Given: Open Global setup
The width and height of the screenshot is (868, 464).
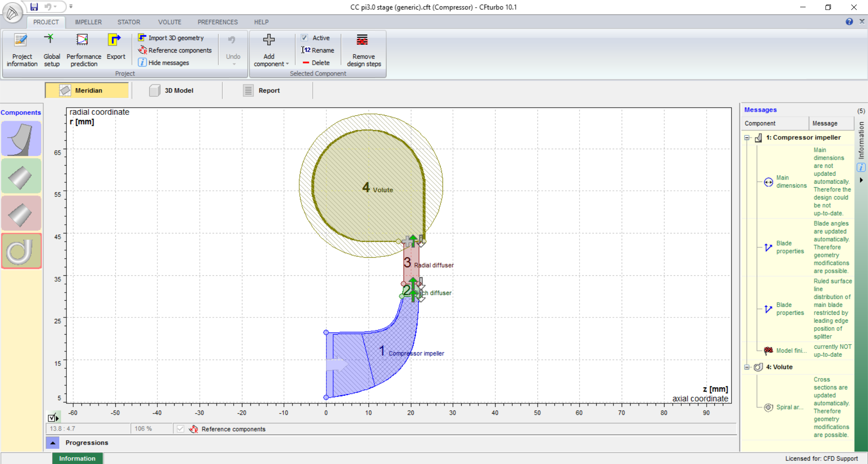Looking at the screenshot, I should pyautogui.click(x=52, y=51).
